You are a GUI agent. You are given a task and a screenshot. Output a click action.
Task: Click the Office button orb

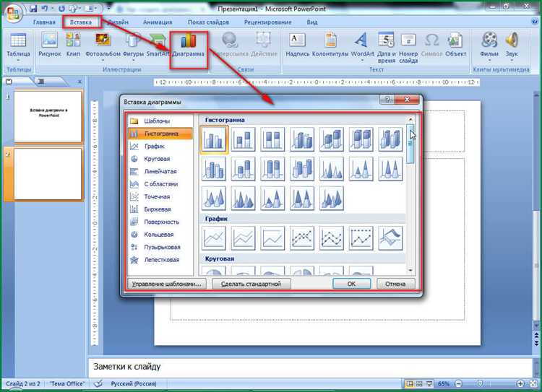pos(13,13)
